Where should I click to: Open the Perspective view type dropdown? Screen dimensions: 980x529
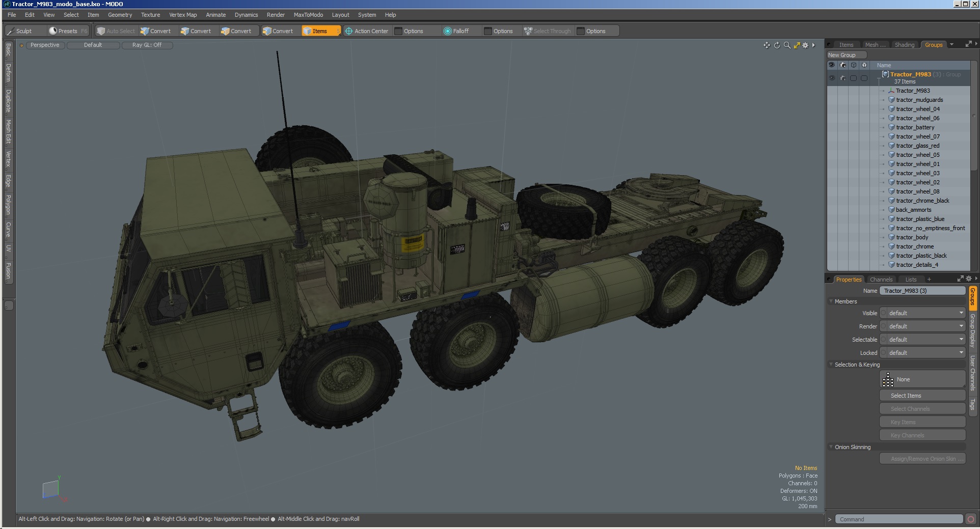pyautogui.click(x=45, y=45)
